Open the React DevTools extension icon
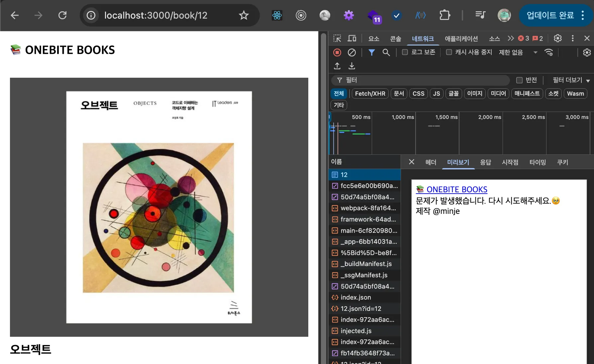The image size is (594, 364). (x=277, y=15)
